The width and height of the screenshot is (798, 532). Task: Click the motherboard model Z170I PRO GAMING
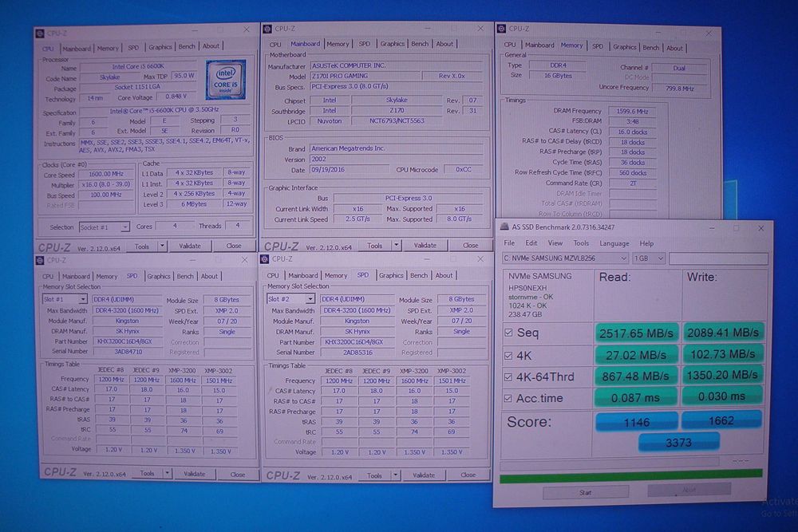click(365, 76)
